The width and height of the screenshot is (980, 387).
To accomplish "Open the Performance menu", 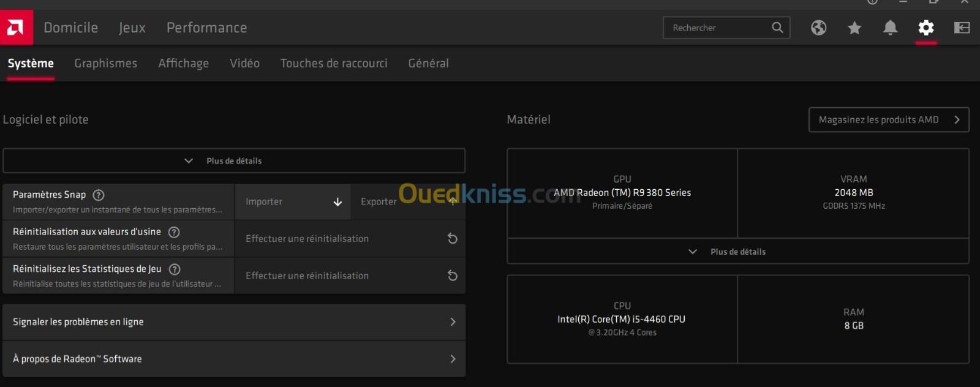I will coord(206,28).
